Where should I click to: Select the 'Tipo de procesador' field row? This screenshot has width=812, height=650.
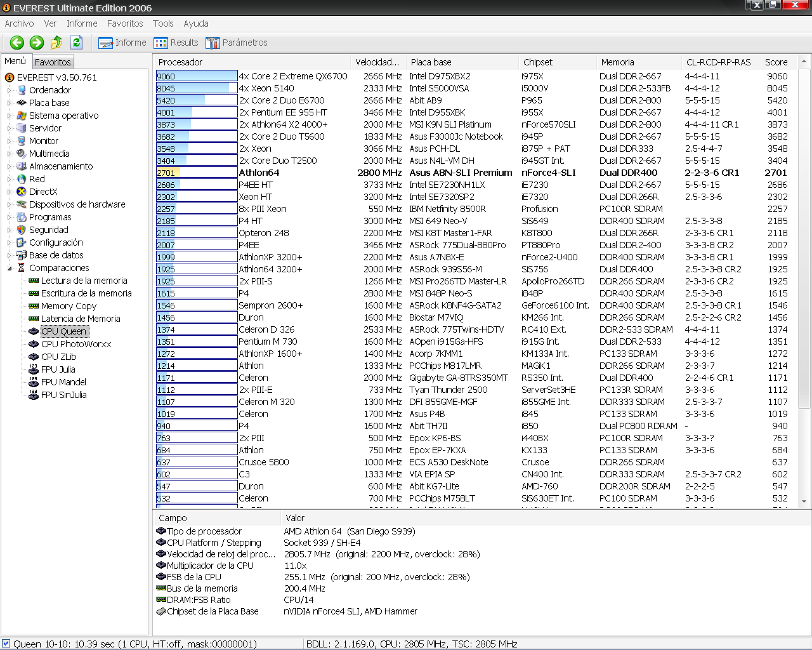tap(482, 531)
